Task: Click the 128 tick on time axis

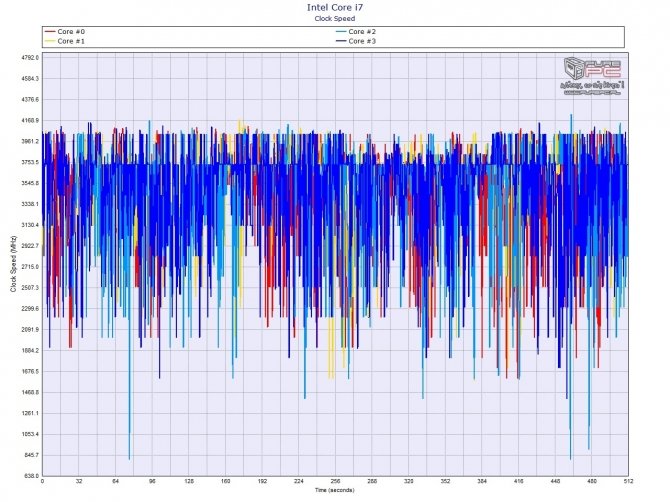Action: pyautogui.click(x=189, y=481)
